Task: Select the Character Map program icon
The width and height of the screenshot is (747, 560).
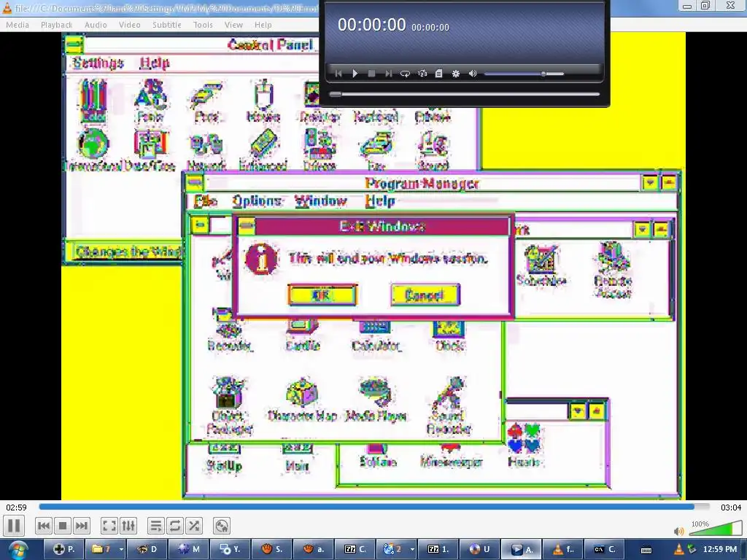Action: click(302, 400)
